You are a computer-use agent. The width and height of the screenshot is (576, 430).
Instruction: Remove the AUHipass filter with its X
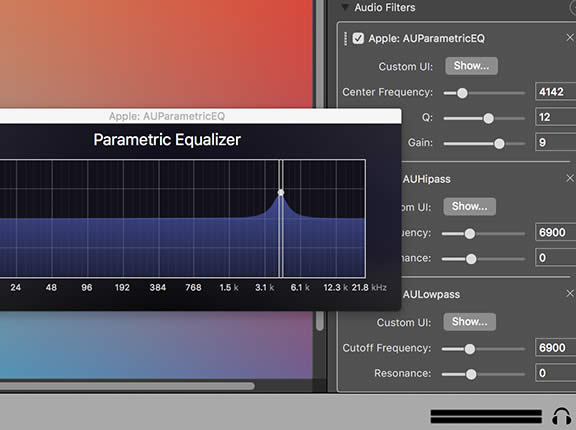pos(570,178)
